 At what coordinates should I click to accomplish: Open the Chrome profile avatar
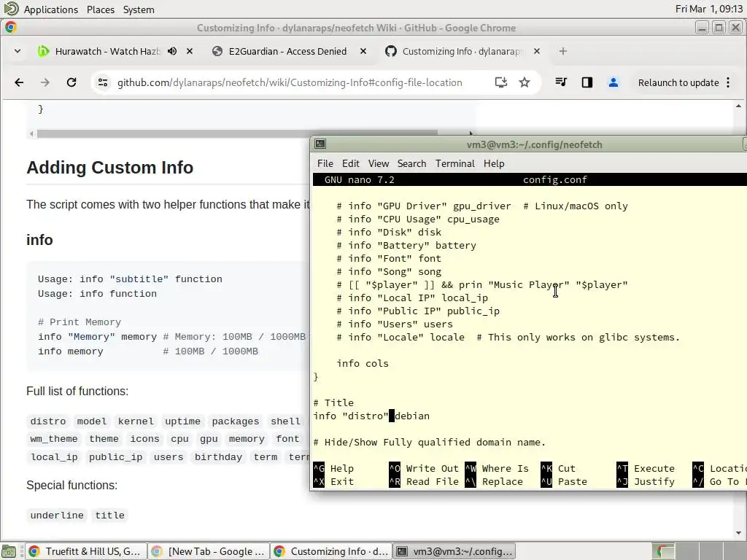click(613, 82)
